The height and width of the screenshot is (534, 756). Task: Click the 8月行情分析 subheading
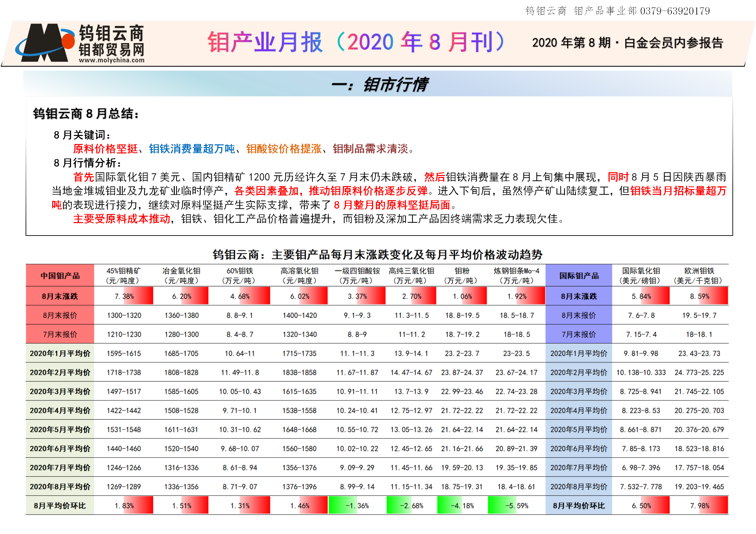click(87, 163)
